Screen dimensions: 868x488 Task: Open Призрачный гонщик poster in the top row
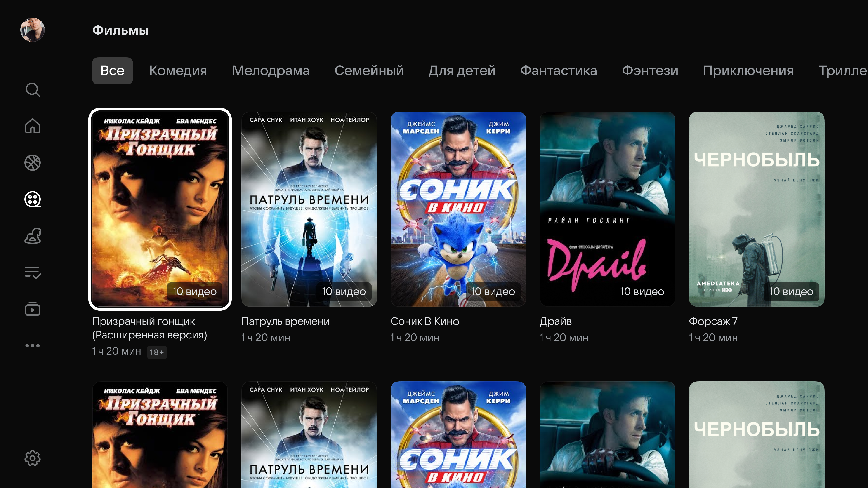pyautogui.click(x=160, y=209)
